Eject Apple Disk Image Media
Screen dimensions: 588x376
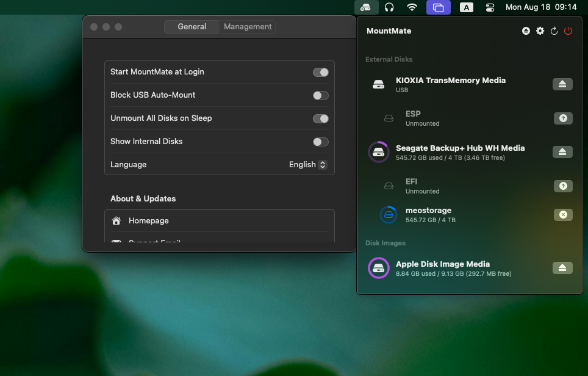[x=562, y=267]
